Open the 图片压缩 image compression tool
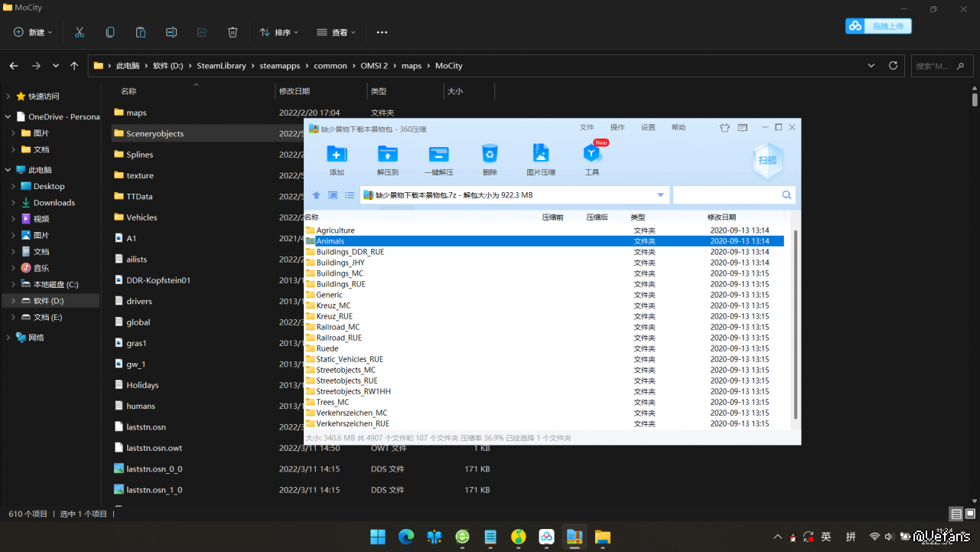This screenshot has height=552, width=980. [541, 155]
